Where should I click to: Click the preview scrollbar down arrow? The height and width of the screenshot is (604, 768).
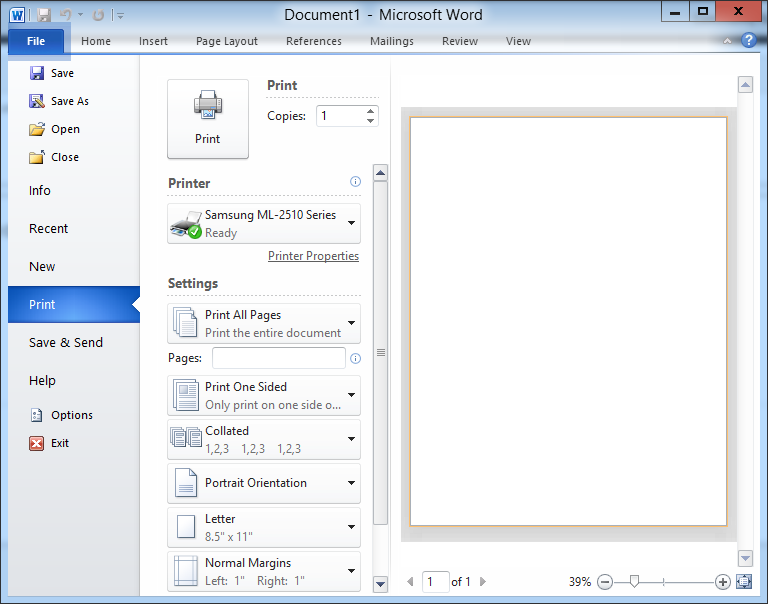click(745, 558)
